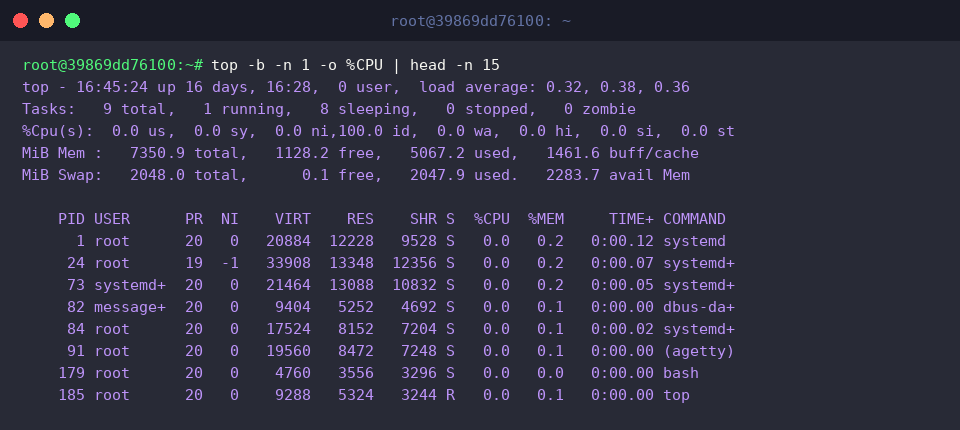Click the %MEM column header
Viewport: 960px width, 430px height.
point(546,219)
